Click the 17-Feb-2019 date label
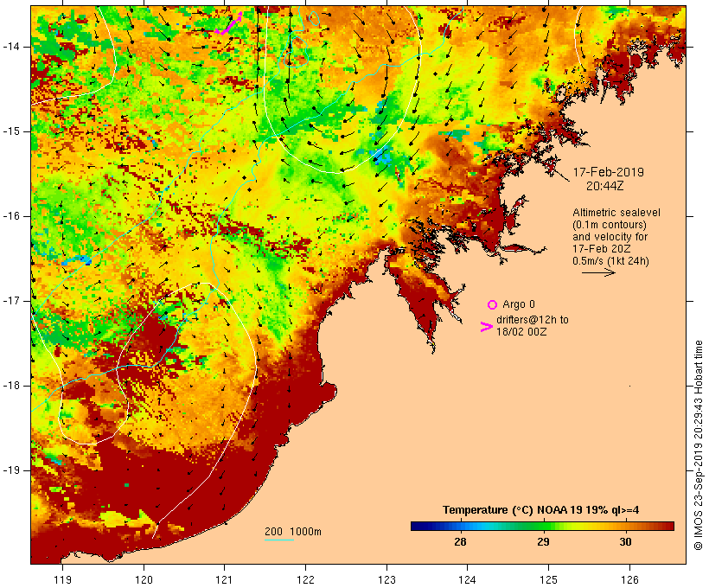This screenshot has height=588, width=709. (x=608, y=172)
